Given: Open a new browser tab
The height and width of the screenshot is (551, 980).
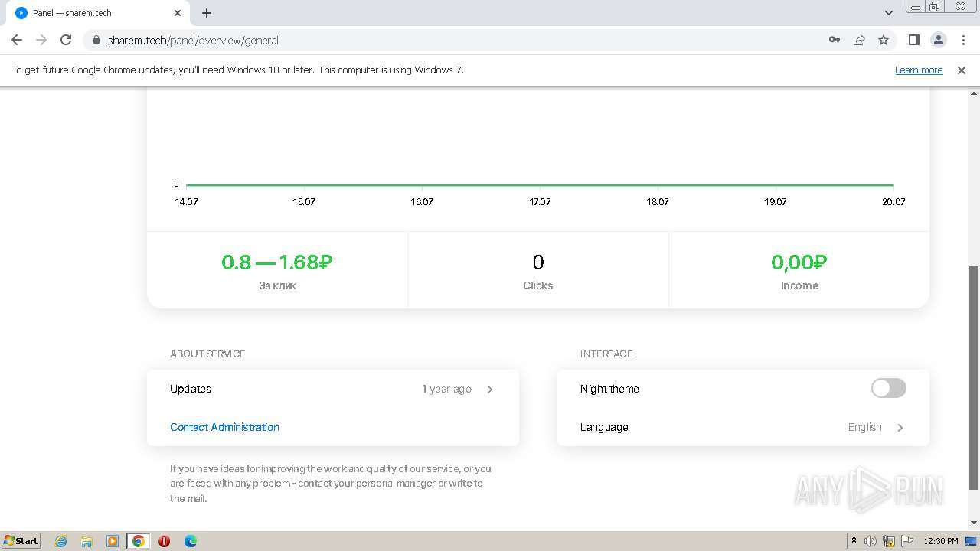Looking at the screenshot, I should [x=207, y=13].
